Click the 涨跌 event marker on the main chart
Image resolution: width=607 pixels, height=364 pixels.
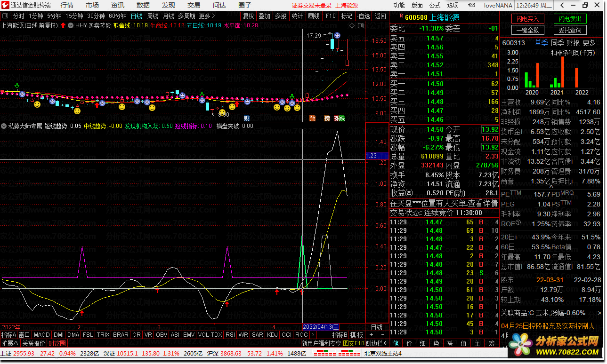coord(339,118)
